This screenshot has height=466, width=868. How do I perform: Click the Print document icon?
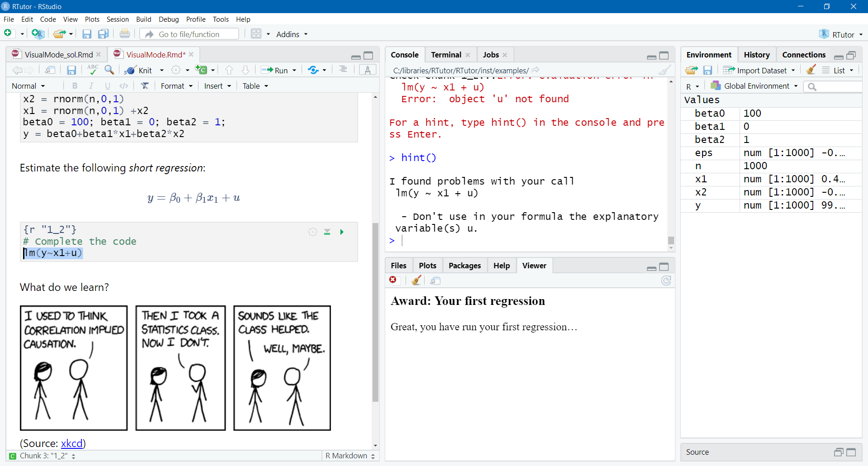pos(125,34)
